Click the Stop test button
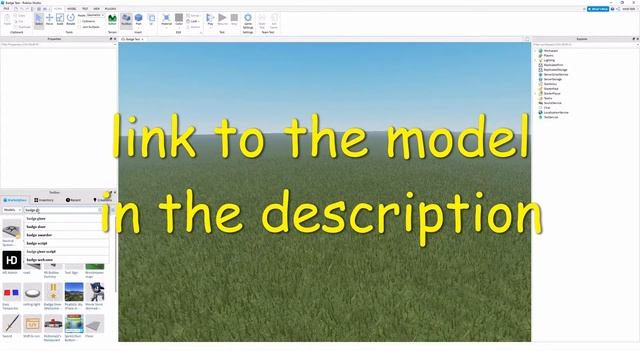This screenshot has height=360, width=640. click(x=234, y=19)
